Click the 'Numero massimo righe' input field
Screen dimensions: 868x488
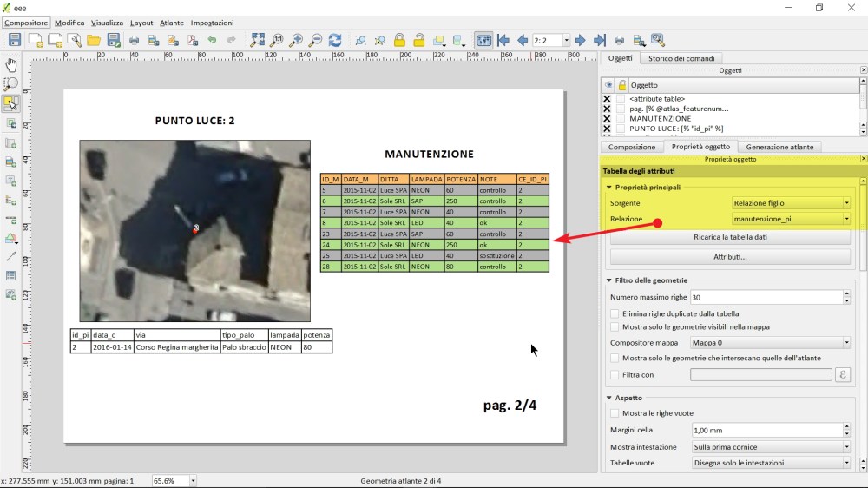pos(765,298)
